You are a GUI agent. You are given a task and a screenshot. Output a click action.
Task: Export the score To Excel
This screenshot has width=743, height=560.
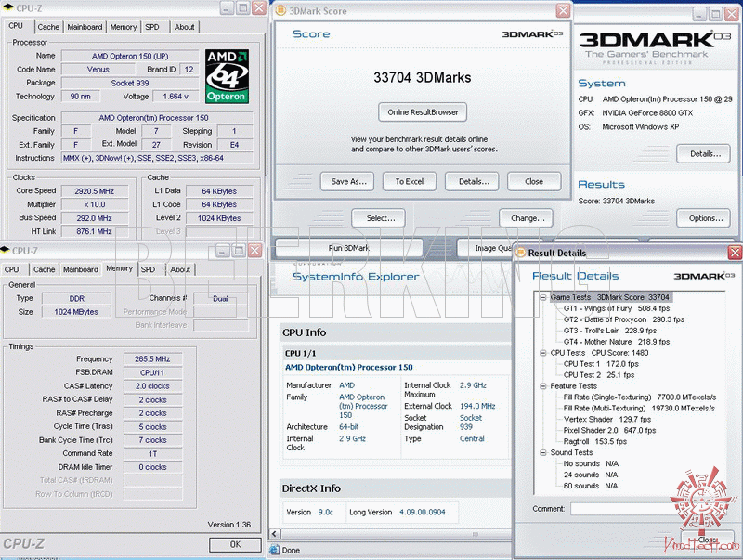410,181
